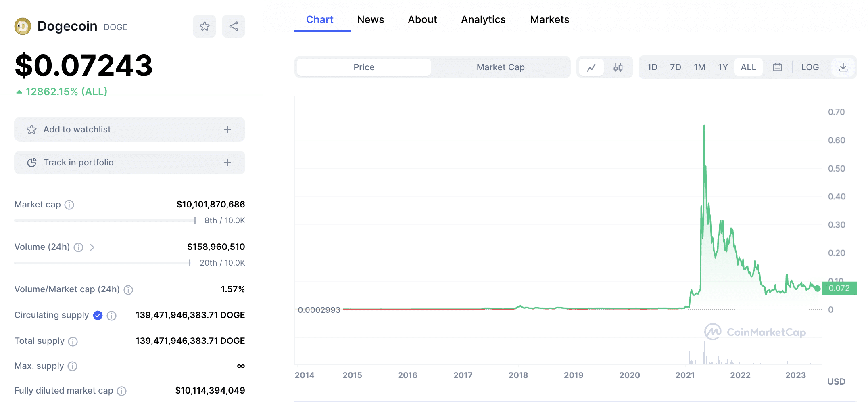Screen dimensions: 868x402
Task: Select the 7D time range button
Action: tap(675, 67)
